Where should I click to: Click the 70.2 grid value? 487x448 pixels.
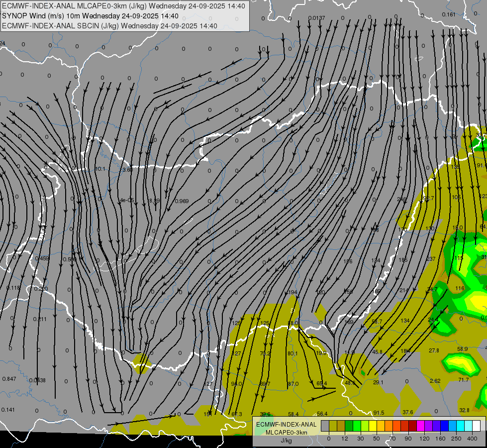[265, 353]
